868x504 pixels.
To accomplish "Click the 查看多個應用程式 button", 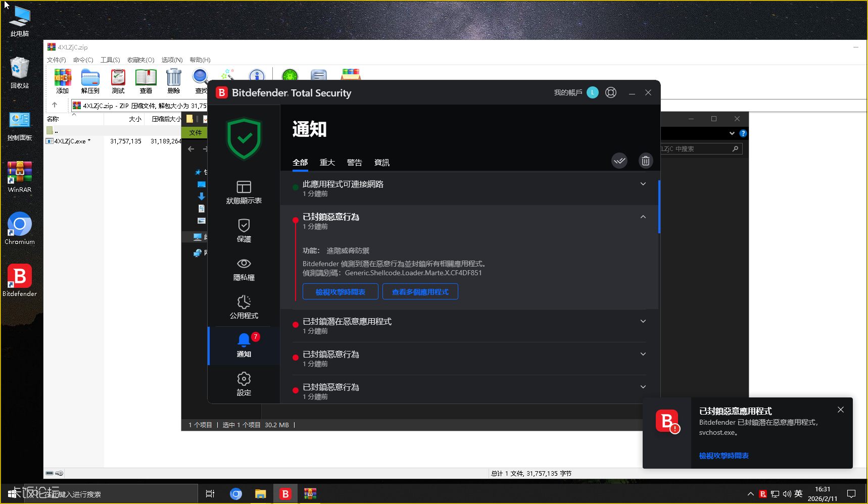I will [420, 292].
